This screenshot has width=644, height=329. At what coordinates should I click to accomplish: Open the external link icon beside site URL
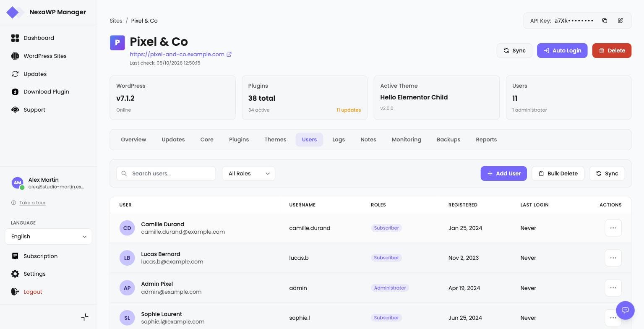(x=229, y=55)
